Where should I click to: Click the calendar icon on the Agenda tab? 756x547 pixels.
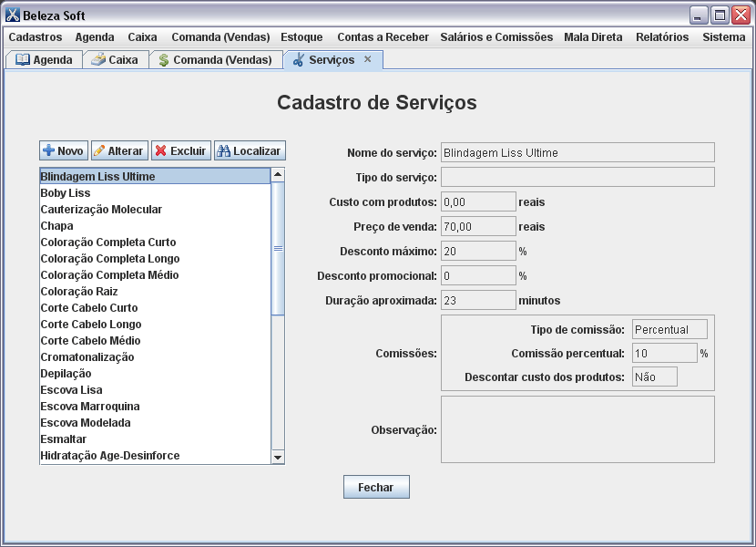[x=23, y=58]
